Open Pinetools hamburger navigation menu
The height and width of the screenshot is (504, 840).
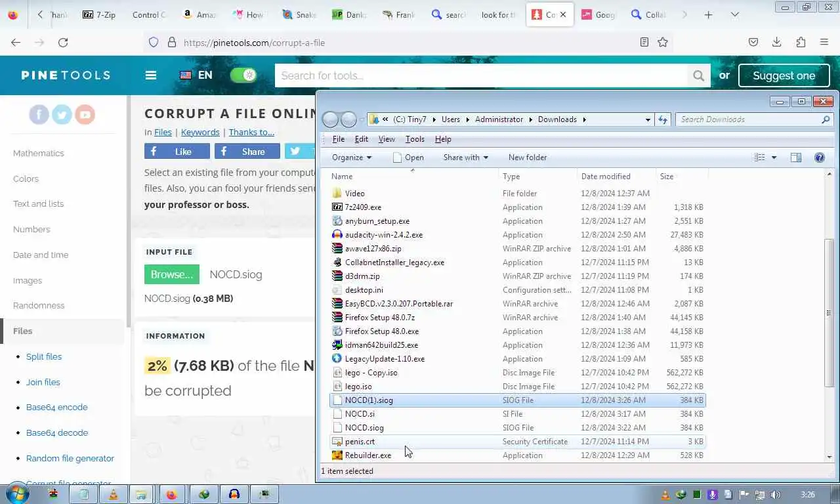click(x=151, y=75)
